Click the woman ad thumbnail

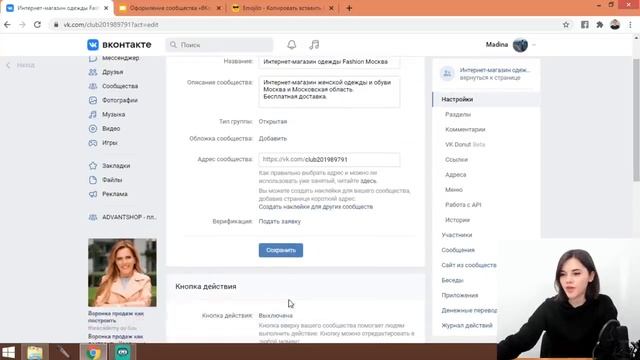[122, 273]
